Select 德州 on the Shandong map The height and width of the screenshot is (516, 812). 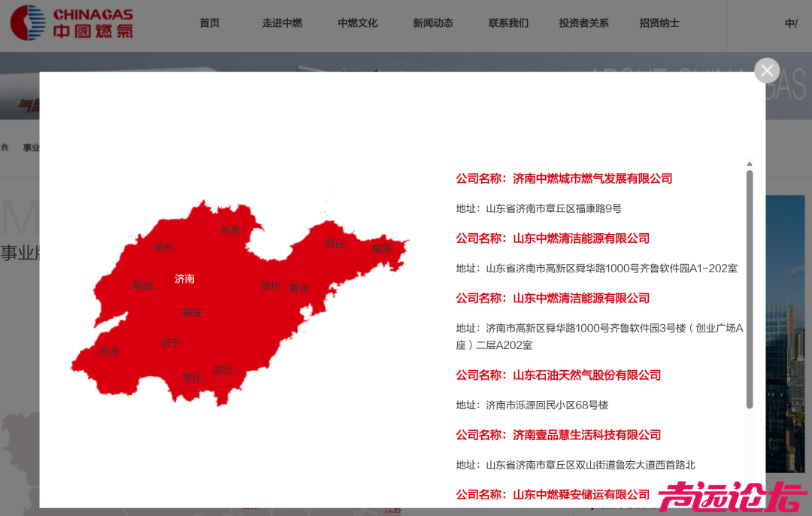(x=164, y=247)
